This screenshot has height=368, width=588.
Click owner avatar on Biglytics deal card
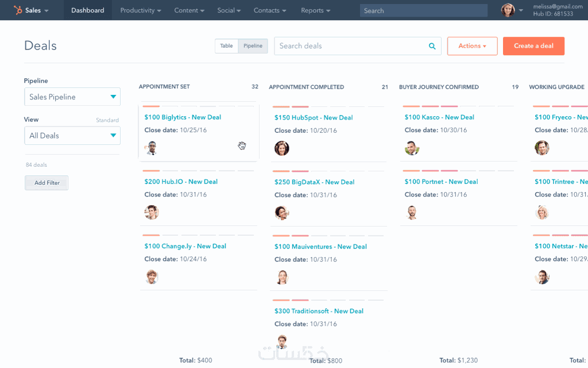pyautogui.click(x=152, y=148)
